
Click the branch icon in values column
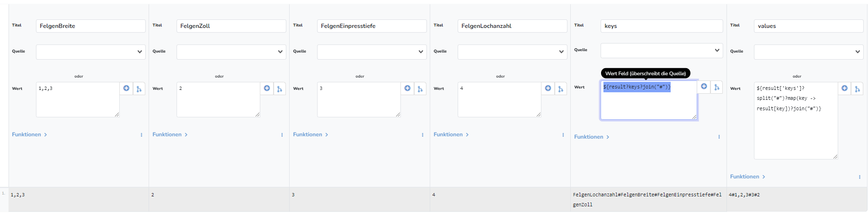click(x=858, y=88)
